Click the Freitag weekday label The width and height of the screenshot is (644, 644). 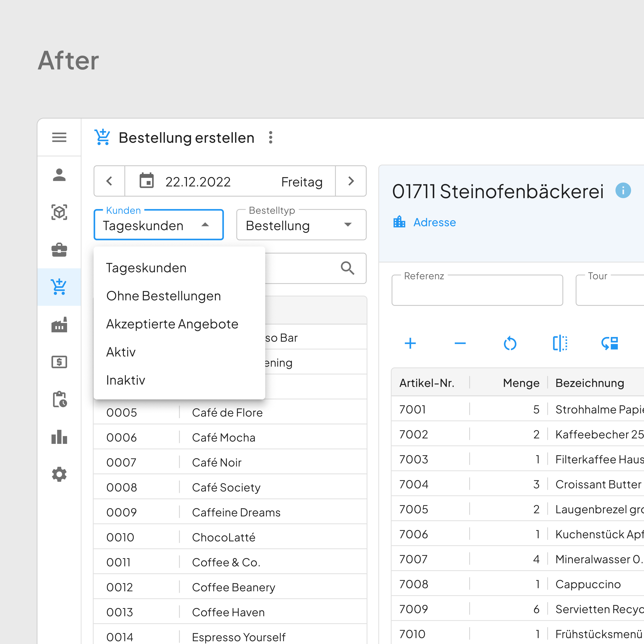(302, 182)
